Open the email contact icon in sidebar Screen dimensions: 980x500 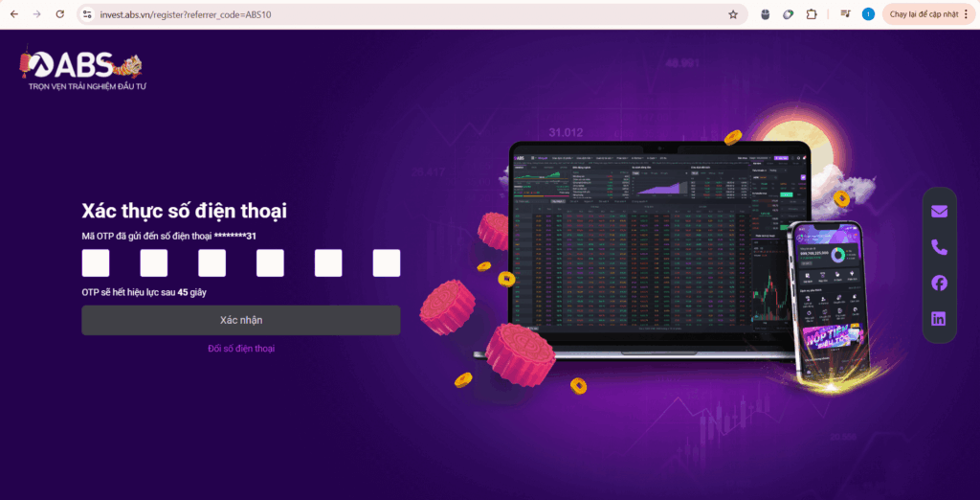pyautogui.click(x=939, y=212)
